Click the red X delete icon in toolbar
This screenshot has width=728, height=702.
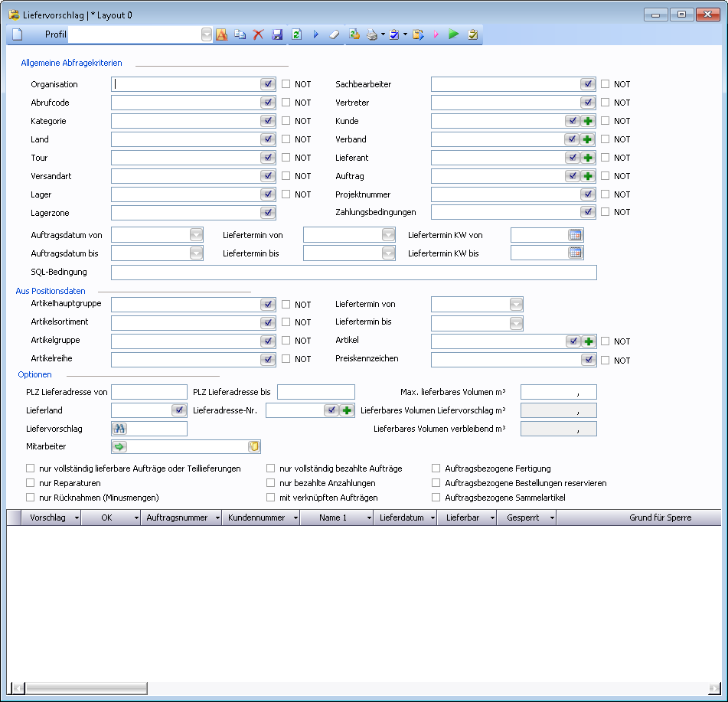click(258, 34)
